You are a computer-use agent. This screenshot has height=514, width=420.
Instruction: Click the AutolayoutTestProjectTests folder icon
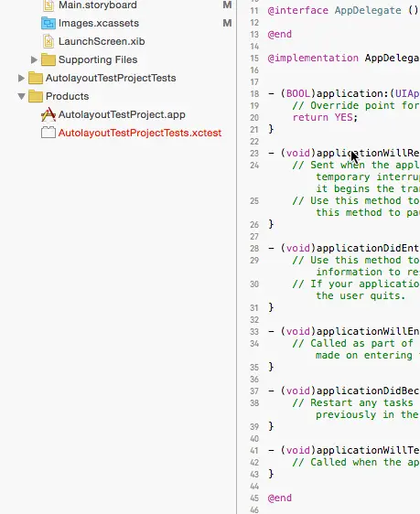coord(36,78)
